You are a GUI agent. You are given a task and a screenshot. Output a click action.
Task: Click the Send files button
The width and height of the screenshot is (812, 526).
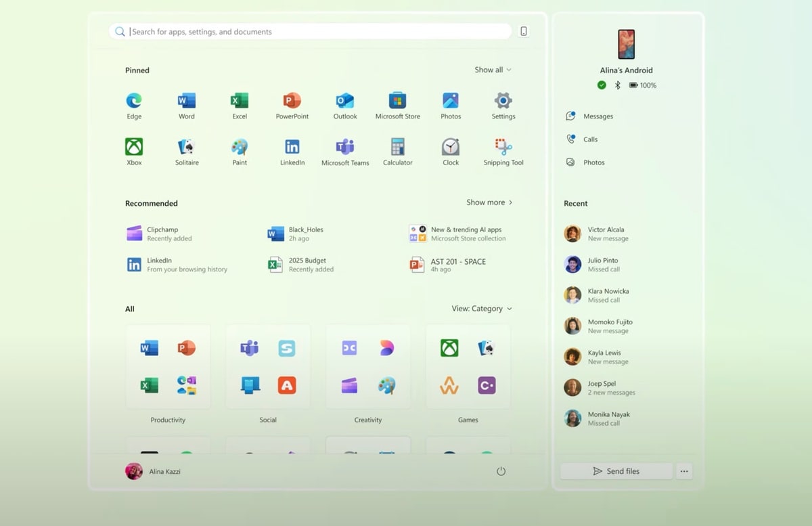pyautogui.click(x=616, y=471)
